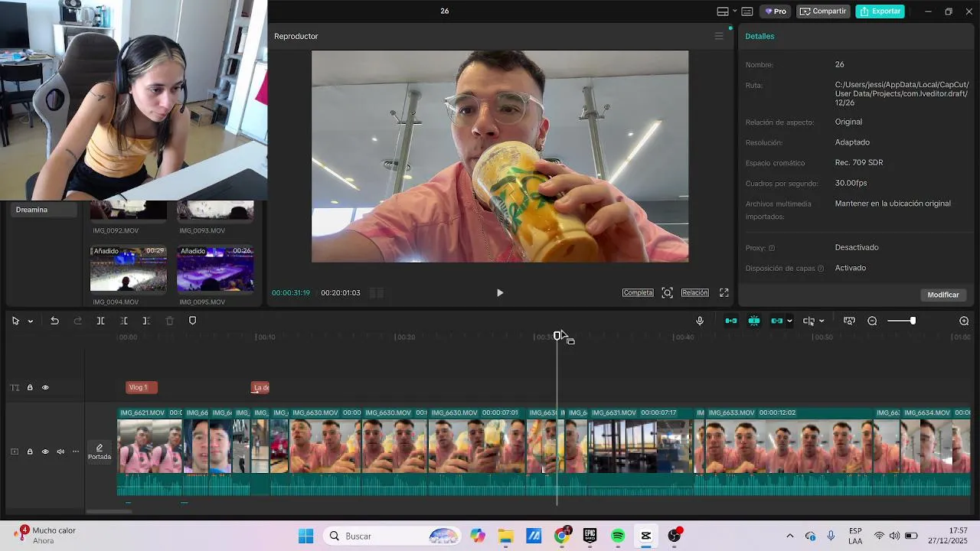Screen dimensions: 980x551
Task: Select the pointer selection tool
Action: (x=15, y=321)
